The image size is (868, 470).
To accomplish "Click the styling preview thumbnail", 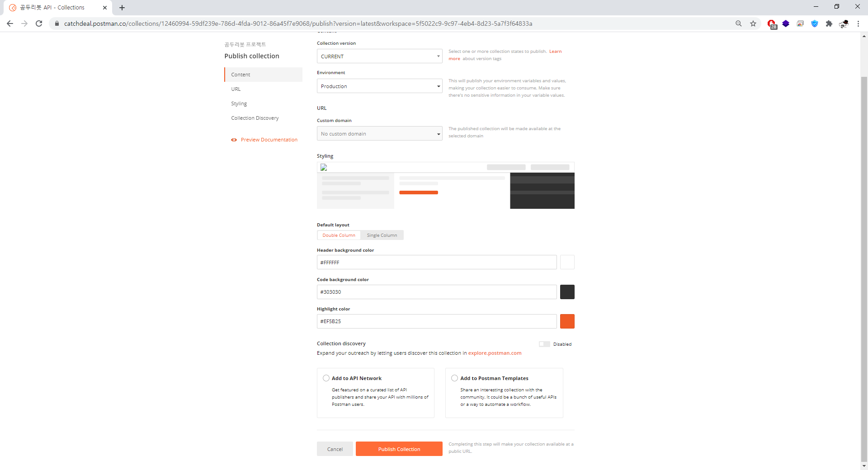I will click(446, 185).
